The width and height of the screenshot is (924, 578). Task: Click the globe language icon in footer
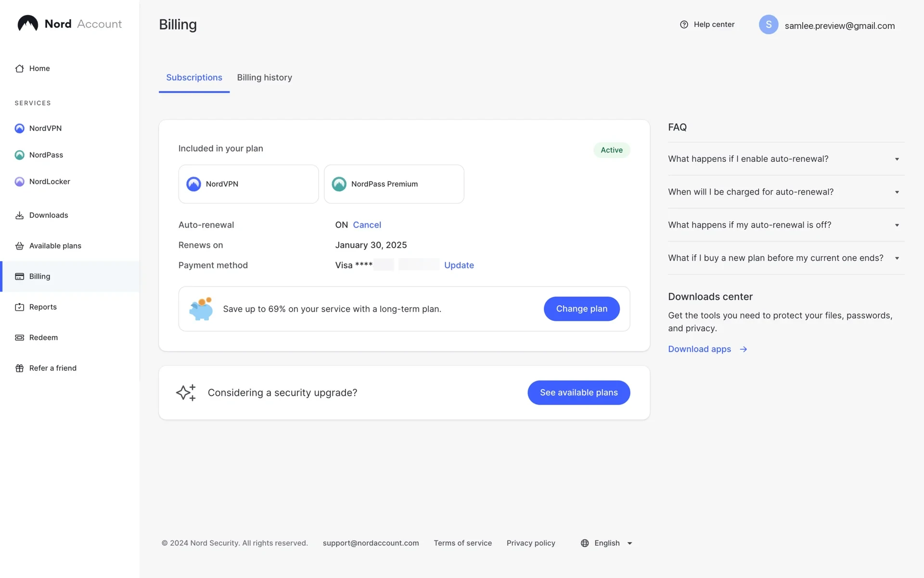[x=585, y=543]
